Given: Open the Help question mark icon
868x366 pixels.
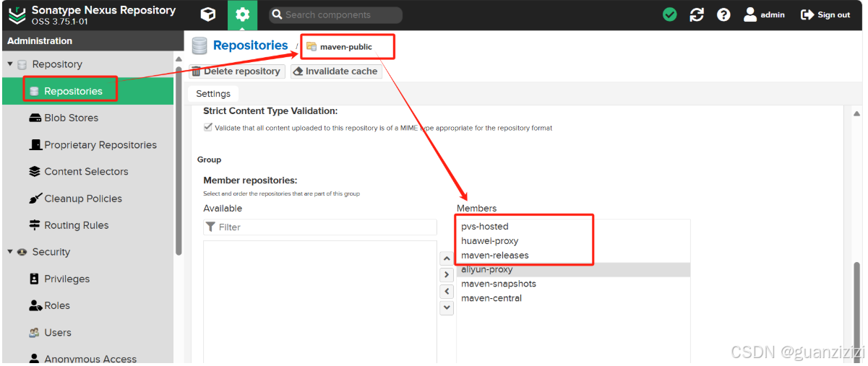Looking at the screenshot, I should click(x=723, y=14).
